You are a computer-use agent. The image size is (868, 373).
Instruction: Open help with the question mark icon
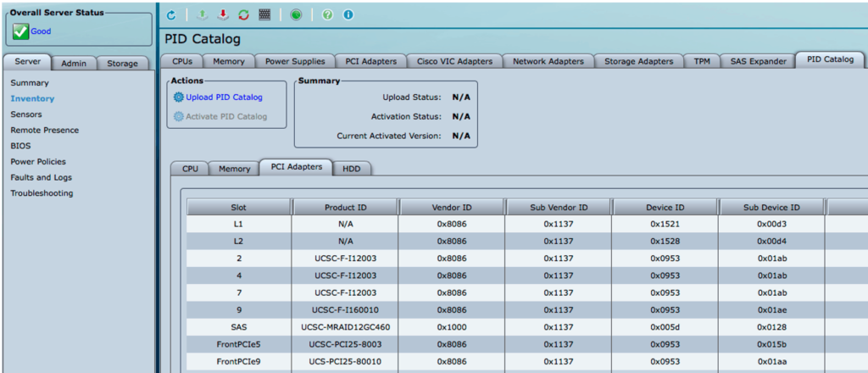coord(327,15)
